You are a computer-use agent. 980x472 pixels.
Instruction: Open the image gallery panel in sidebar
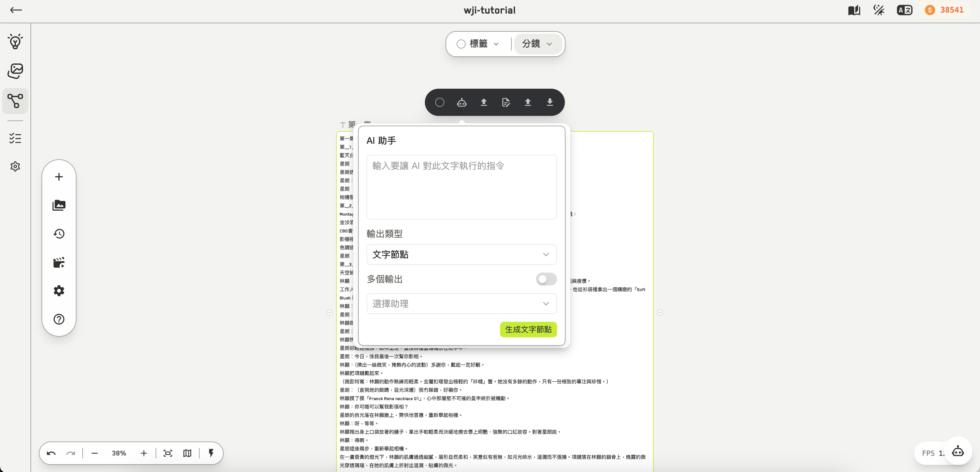15,71
